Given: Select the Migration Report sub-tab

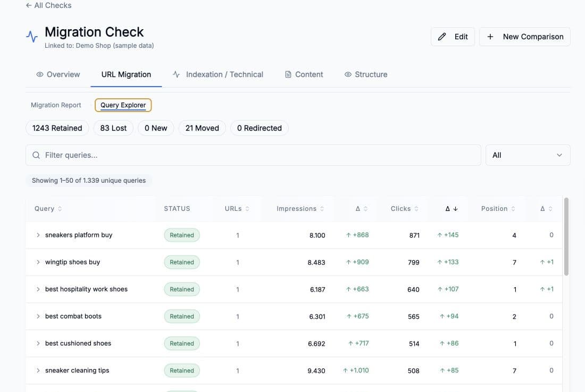Looking at the screenshot, I should [56, 105].
